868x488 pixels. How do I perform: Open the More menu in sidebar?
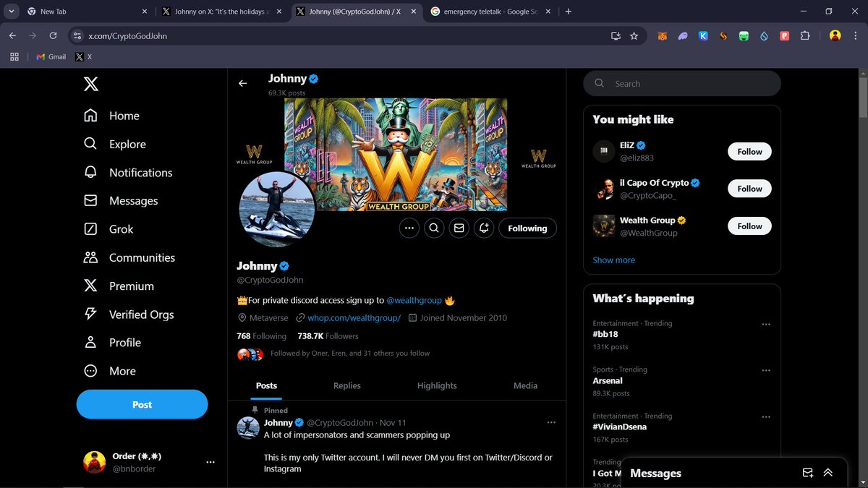(110, 371)
